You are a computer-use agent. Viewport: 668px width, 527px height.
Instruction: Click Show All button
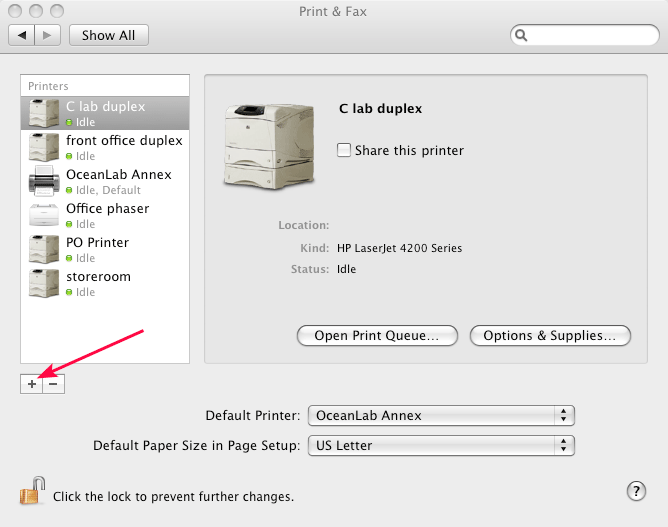109,35
